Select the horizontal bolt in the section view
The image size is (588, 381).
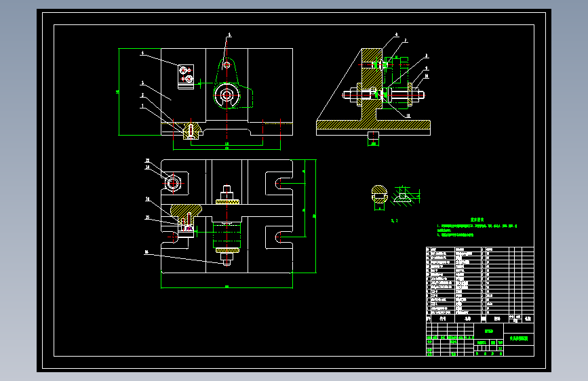[383, 94]
